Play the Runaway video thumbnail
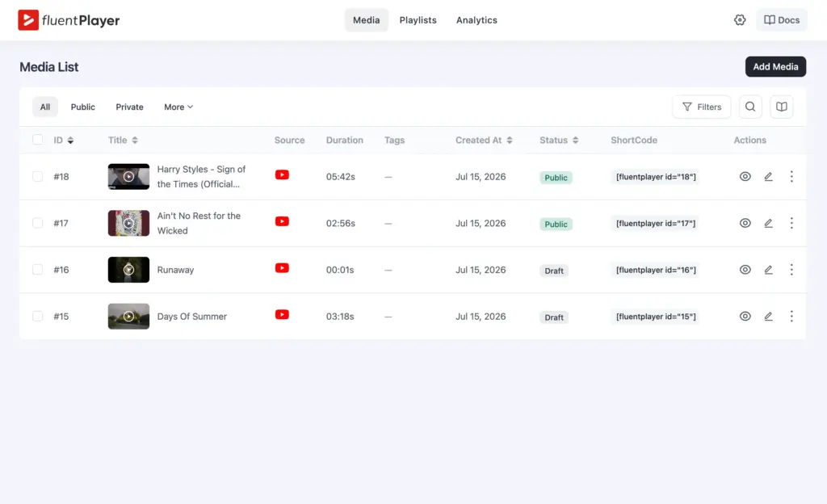This screenshot has width=827, height=504. pyautogui.click(x=128, y=270)
